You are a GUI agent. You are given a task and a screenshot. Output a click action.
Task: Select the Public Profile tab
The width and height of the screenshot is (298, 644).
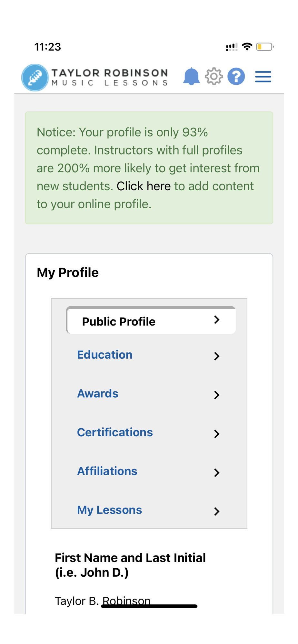click(x=119, y=321)
